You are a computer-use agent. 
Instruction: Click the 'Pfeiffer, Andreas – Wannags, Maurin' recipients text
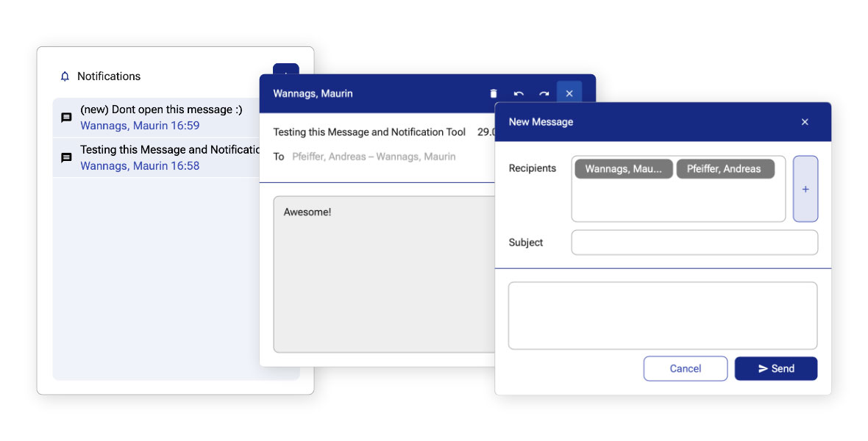pyautogui.click(x=374, y=157)
